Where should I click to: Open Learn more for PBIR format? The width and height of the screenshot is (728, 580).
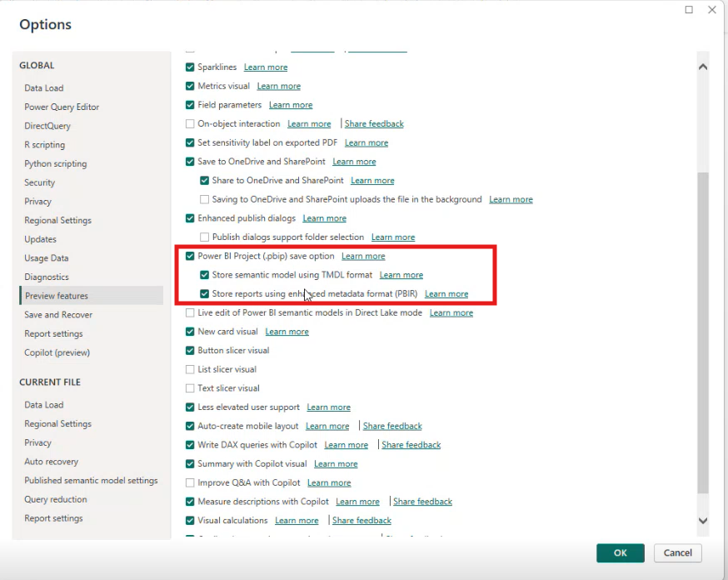coord(446,294)
